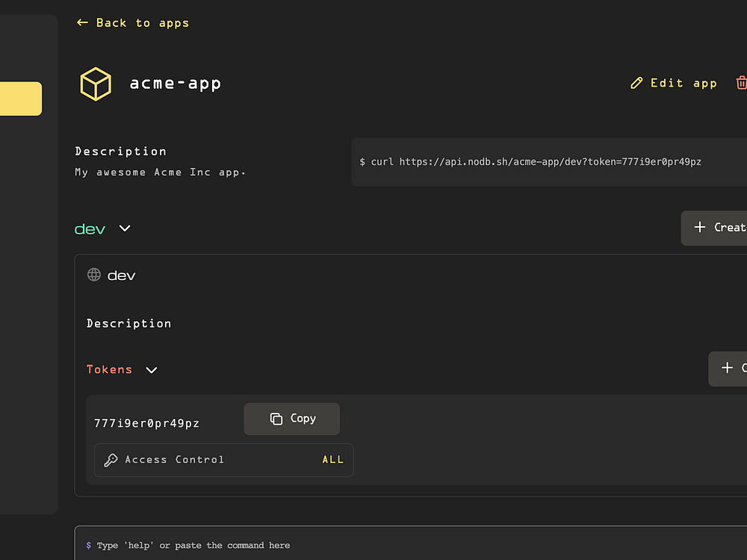Click the plus icon beside Tokens row

coord(727,367)
